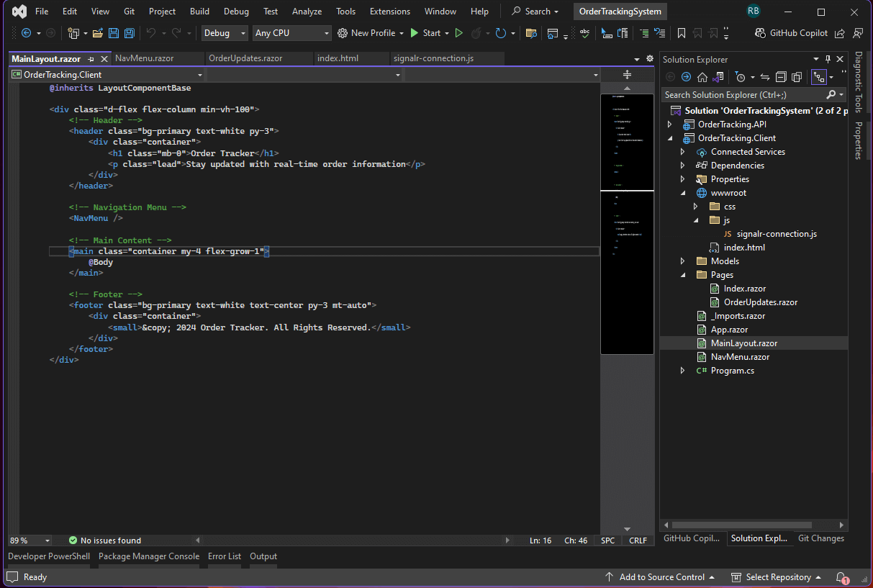
Task: Click the Save All toolbar icon
Action: [130, 33]
